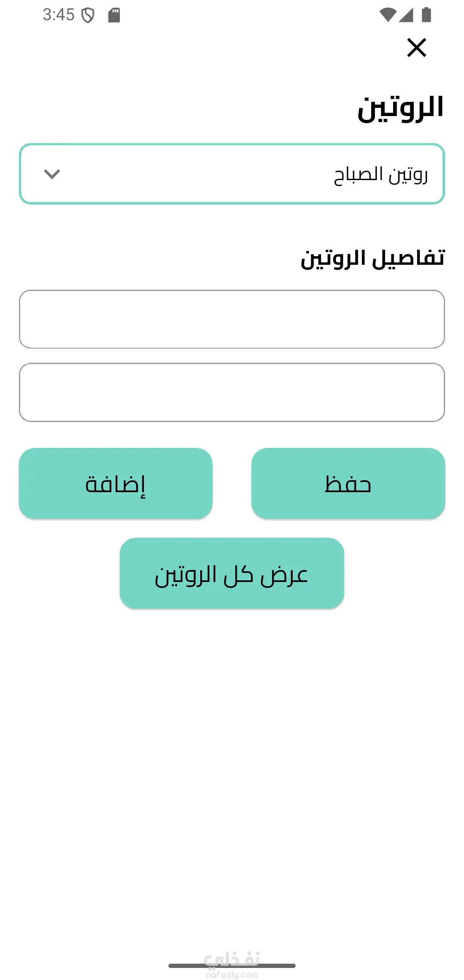The image size is (464, 980).
Task: Open the routine selection combo box
Action: pos(232,174)
